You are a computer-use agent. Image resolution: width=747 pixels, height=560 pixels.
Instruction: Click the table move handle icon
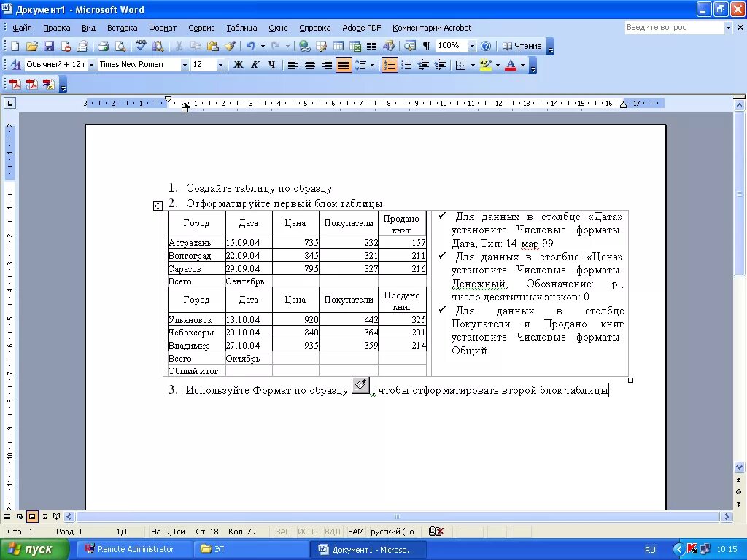click(x=158, y=206)
